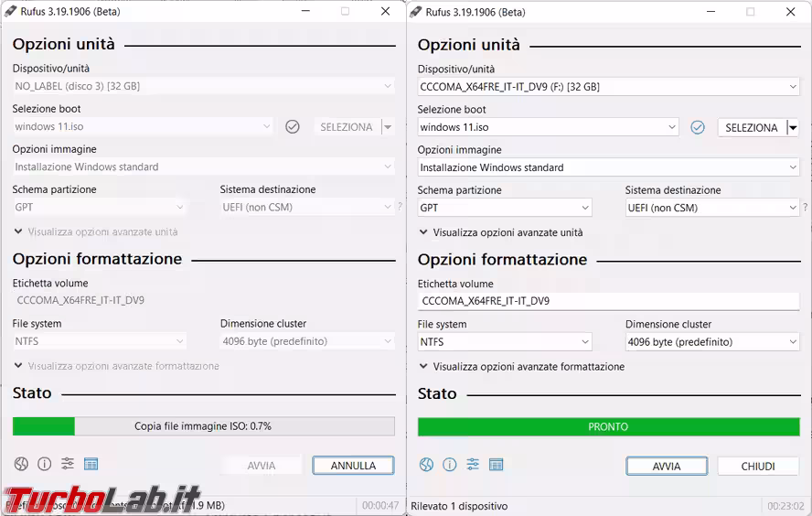Open the CCCOMA_X64FRE device dropdown
This screenshot has width=812, height=516.
coord(608,87)
